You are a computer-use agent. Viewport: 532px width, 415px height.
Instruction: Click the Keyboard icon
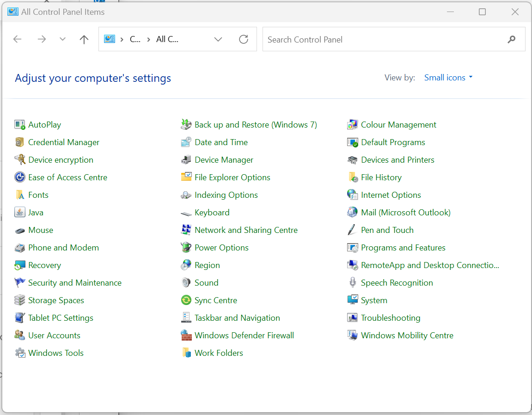[x=186, y=214]
